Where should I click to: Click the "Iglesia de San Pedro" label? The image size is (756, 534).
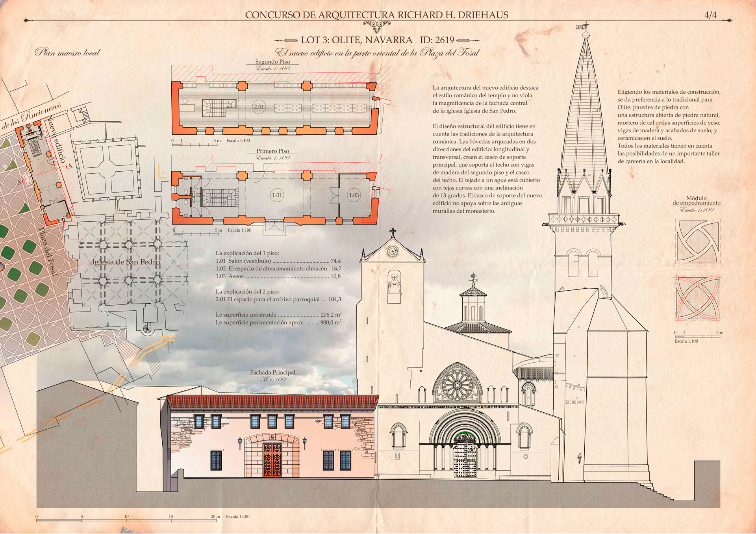[x=126, y=262]
